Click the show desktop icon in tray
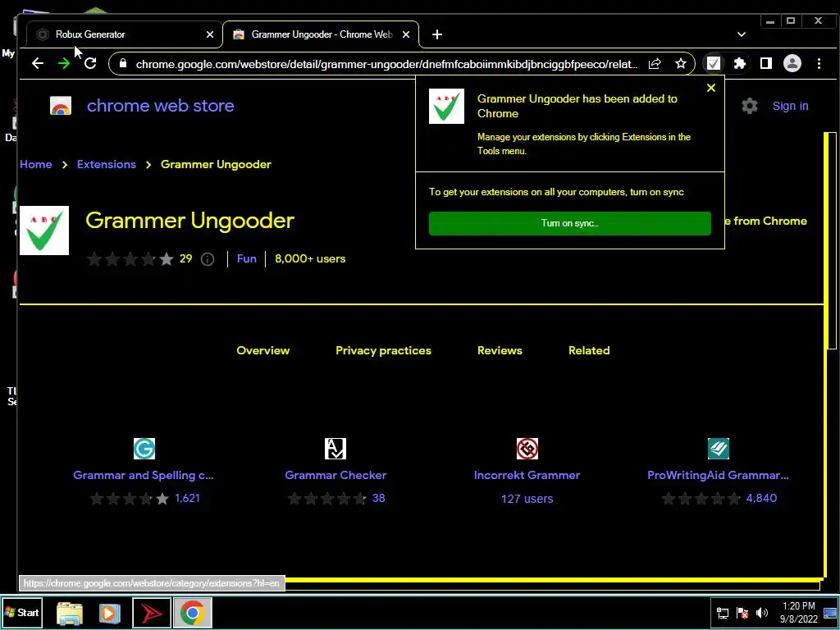Viewport: 840px width, 630px height. 831,613
